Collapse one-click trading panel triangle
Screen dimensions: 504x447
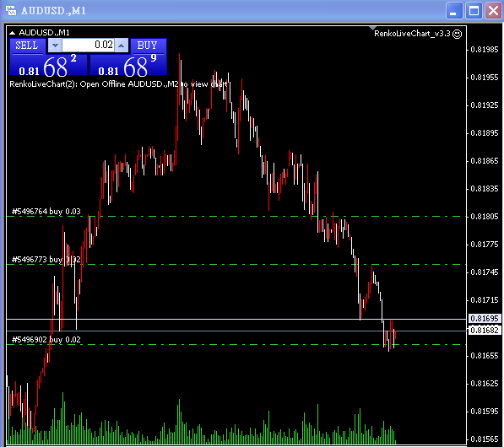coord(12,33)
